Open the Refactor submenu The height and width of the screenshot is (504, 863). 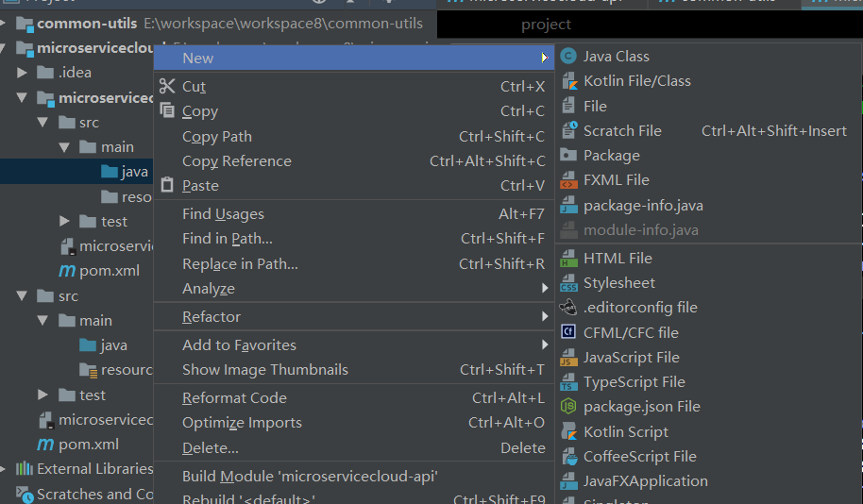[354, 316]
